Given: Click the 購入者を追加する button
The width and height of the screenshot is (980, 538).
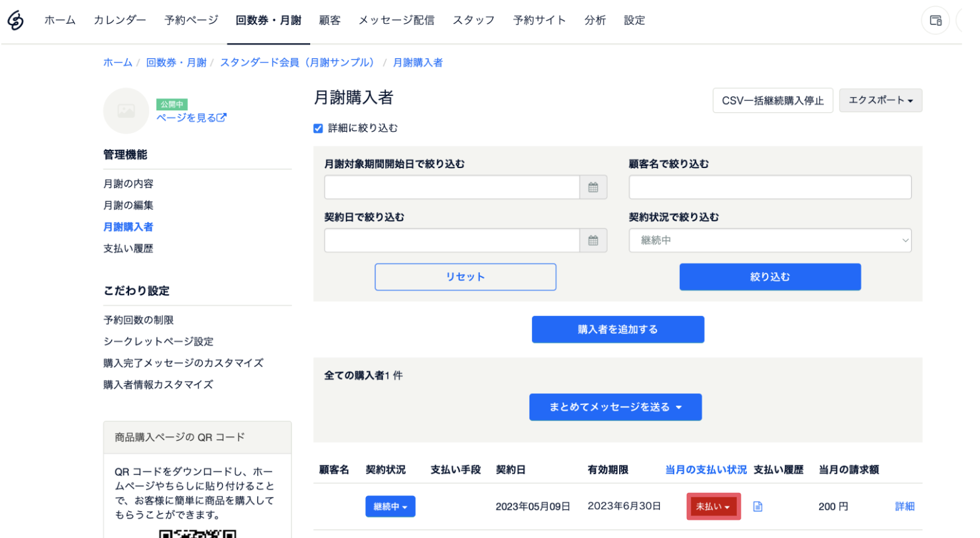Looking at the screenshot, I should [x=618, y=330].
